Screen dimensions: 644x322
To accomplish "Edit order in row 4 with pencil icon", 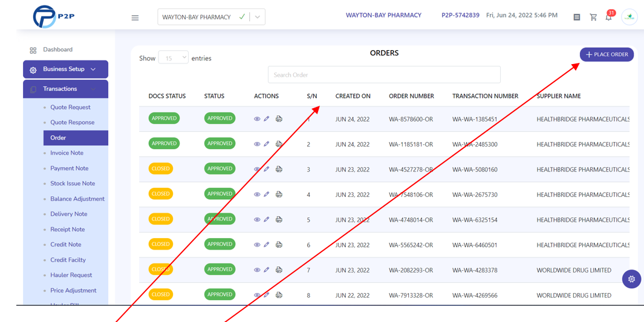I will click(267, 195).
